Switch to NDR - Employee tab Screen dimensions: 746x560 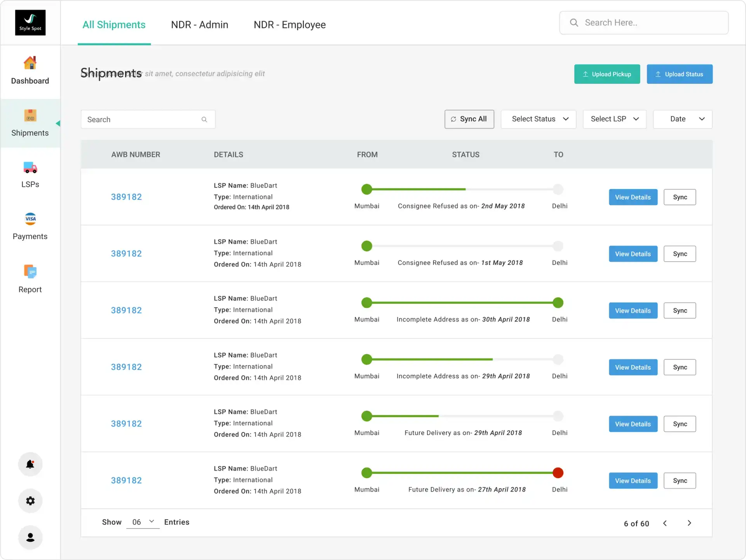pos(289,25)
